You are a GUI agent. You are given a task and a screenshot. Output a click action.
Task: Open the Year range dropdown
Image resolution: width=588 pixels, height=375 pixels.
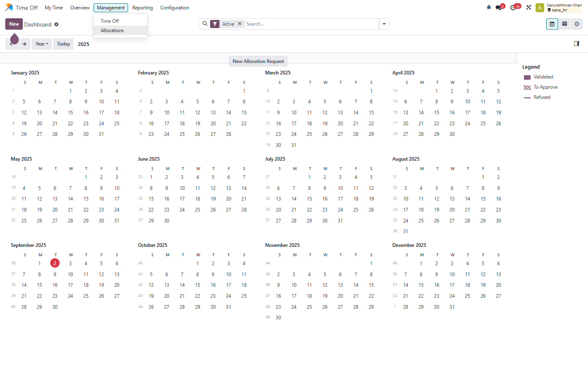(x=42, y=44)
